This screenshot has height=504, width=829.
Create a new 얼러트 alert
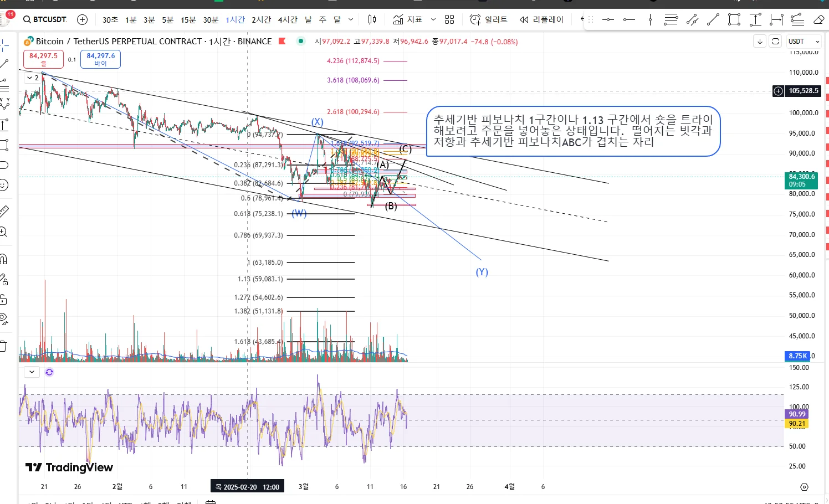[x=489, y=19]
